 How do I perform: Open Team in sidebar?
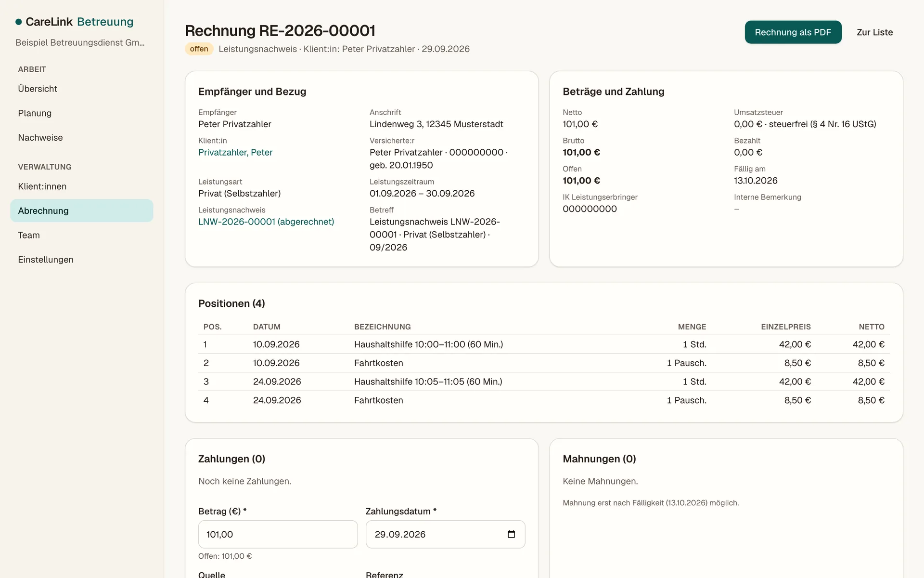click(x=81, y=235)
